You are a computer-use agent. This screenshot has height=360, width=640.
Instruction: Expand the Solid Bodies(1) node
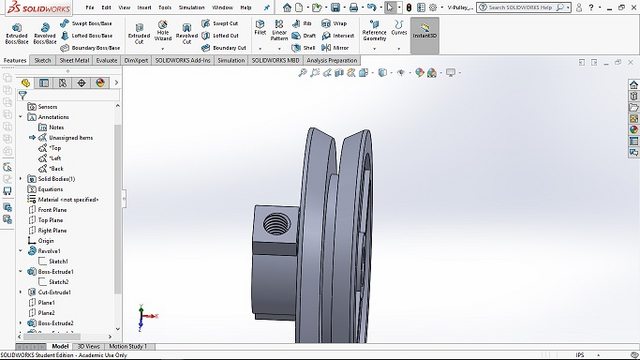pos(21,179)
